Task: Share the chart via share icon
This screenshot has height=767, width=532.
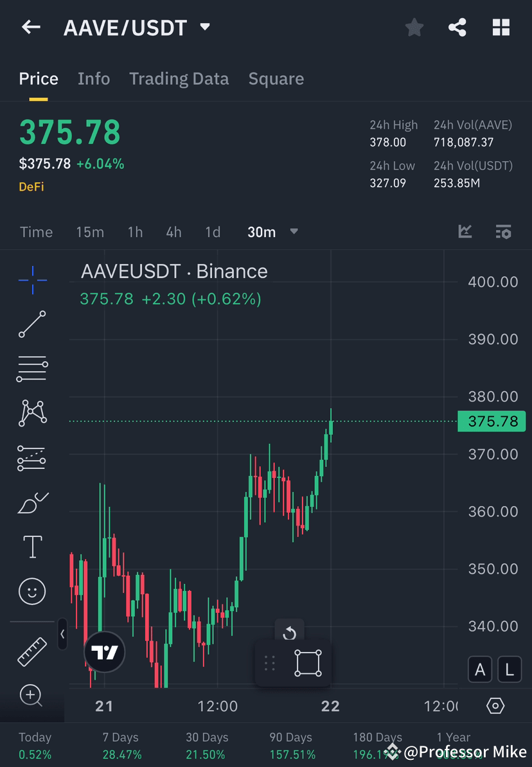Action: (457, 27)
